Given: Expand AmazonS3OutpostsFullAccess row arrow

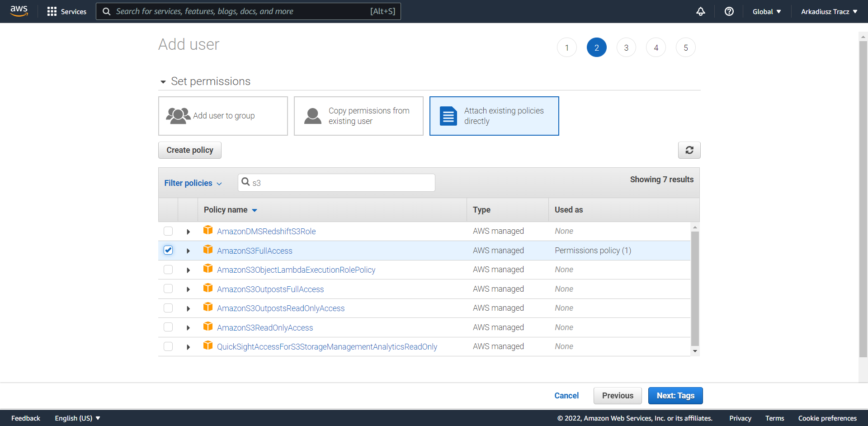Looking at the screenshot, I should click(188, 289).
